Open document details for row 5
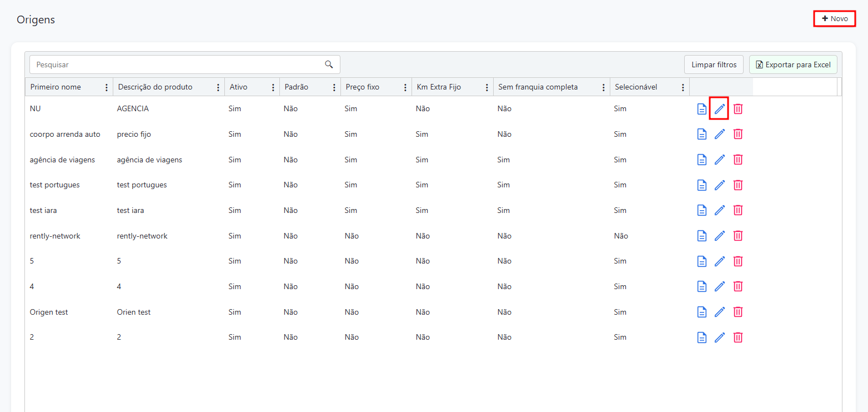Viewport: 868px width, 412px height. click(x=702, y=261)
